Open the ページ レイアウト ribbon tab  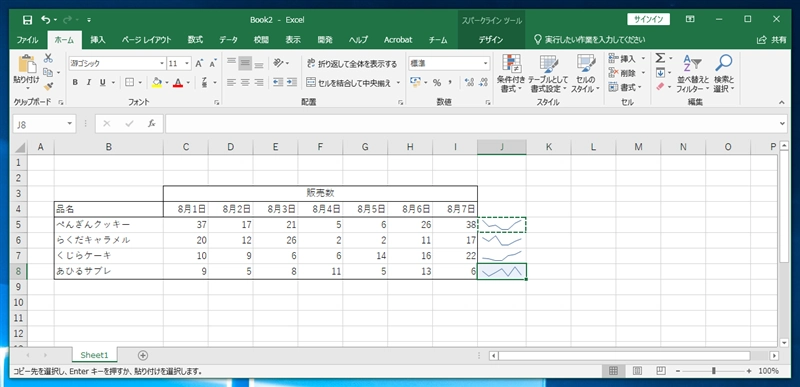(x=146, y=40)
